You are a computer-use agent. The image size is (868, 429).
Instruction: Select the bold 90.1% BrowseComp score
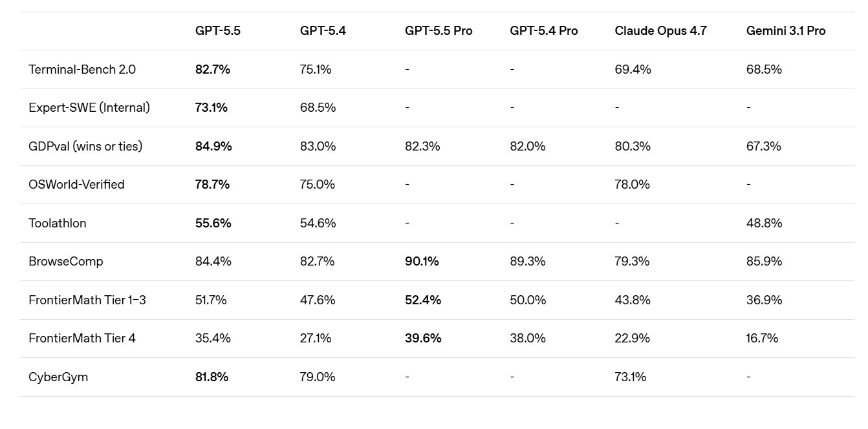422,261
